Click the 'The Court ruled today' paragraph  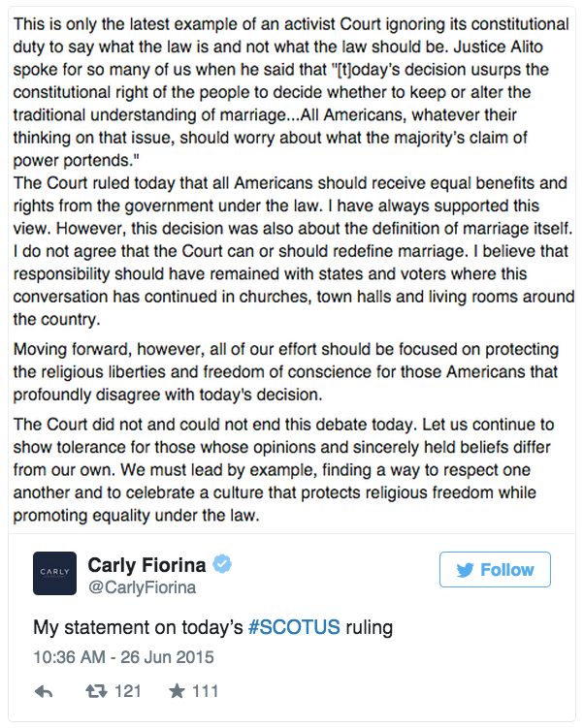pos(294,251)
